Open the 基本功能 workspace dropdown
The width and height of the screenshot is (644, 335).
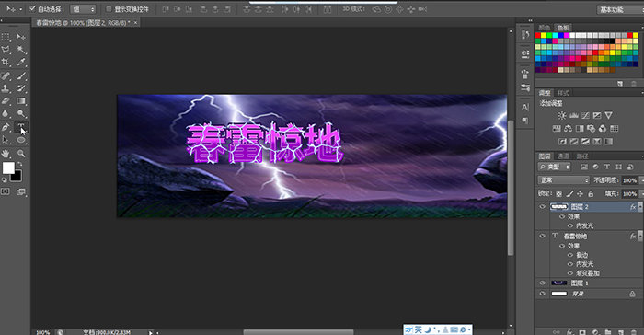[x=620, y=9]
